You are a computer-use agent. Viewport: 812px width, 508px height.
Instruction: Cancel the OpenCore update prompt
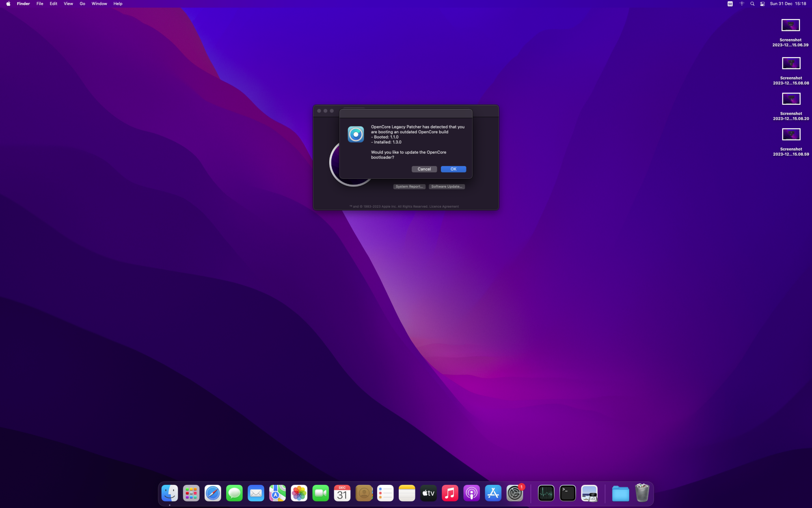(424, 169)
